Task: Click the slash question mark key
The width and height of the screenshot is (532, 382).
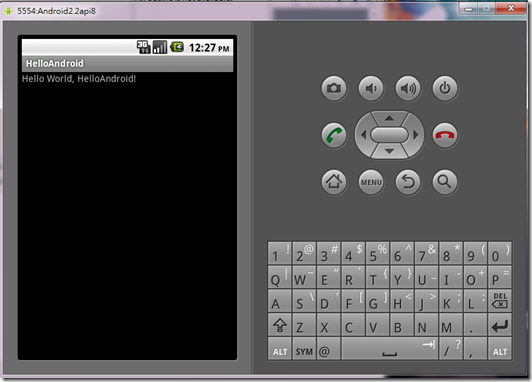Action: (x=451, y=348)
